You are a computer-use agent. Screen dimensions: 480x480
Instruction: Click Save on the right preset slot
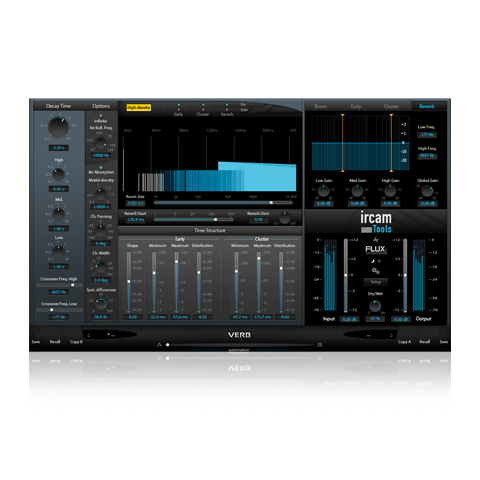click(x=444, y=342)
